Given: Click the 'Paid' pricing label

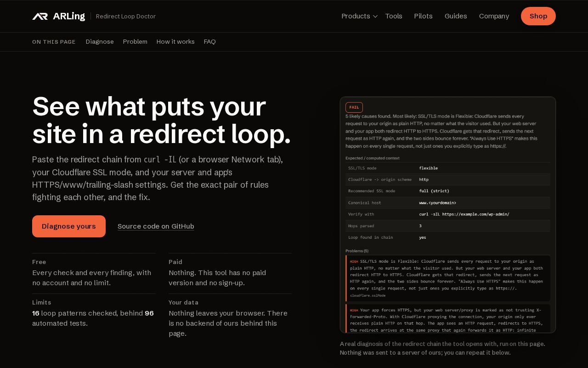Looking at the screenshot, I should [x=175, y=262].
